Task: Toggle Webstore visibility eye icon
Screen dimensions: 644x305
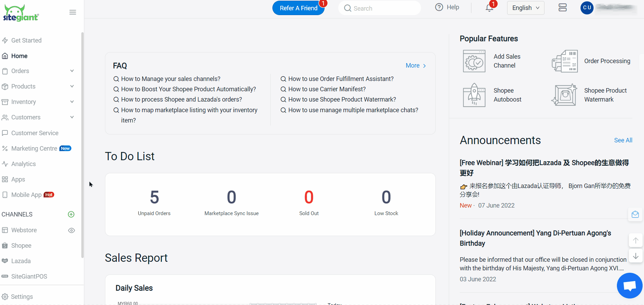Action: pyautogui.click(x=71, y=230)
